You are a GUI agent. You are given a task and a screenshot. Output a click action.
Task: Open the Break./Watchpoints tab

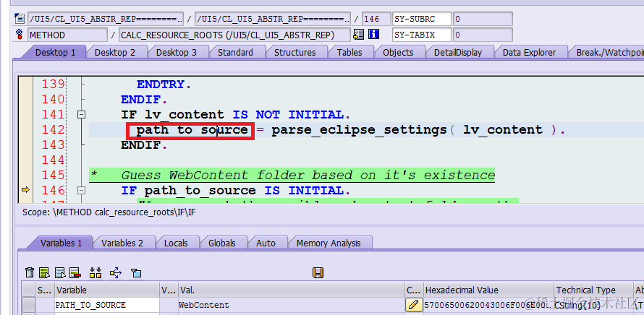608,53
